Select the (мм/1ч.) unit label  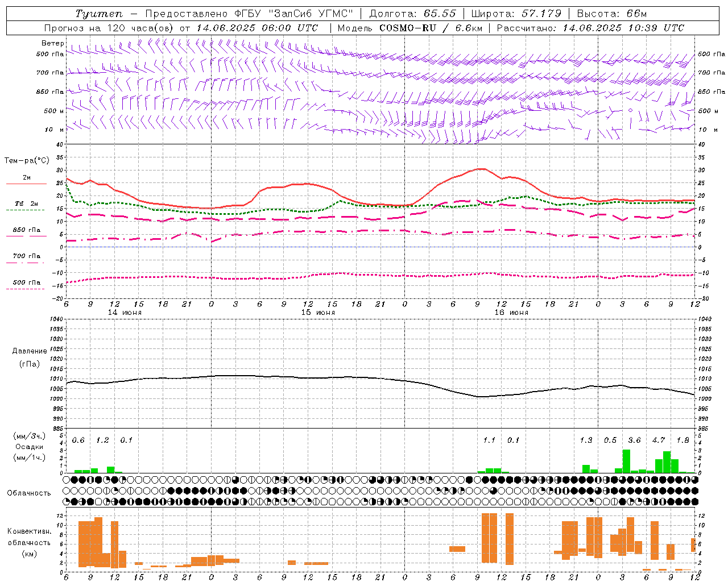click(x=30, y=458)
